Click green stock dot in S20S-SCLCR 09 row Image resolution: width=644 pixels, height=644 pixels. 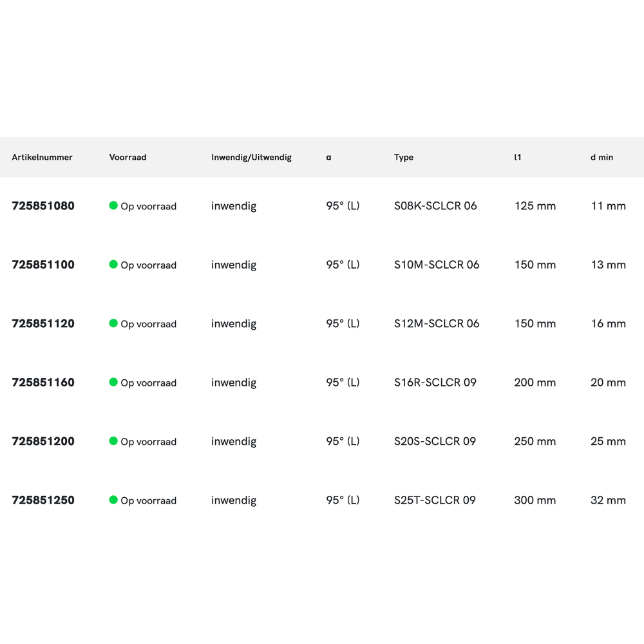(x=113, y=441)
